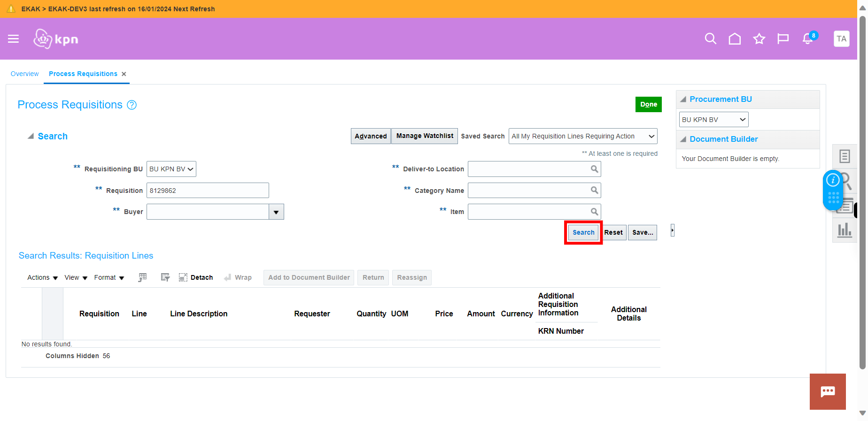Focus the Buyer input field

208,212
